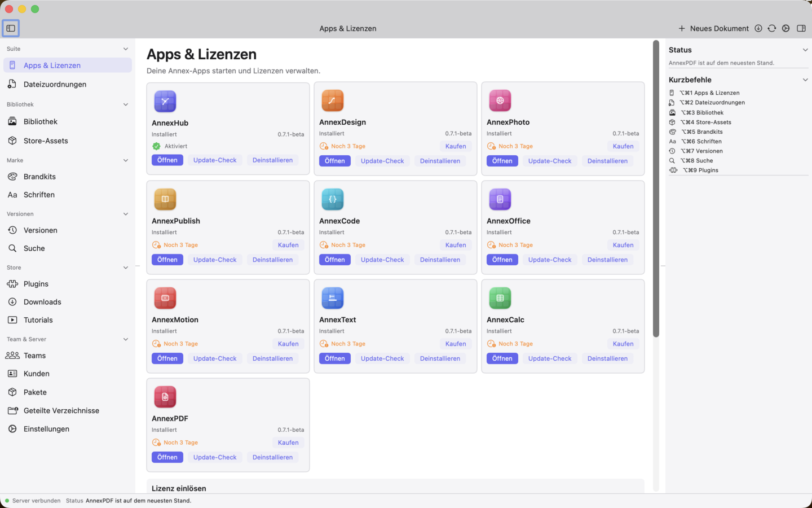Click the AnnexText app icon
812x508 pixels.
[333, 298]
